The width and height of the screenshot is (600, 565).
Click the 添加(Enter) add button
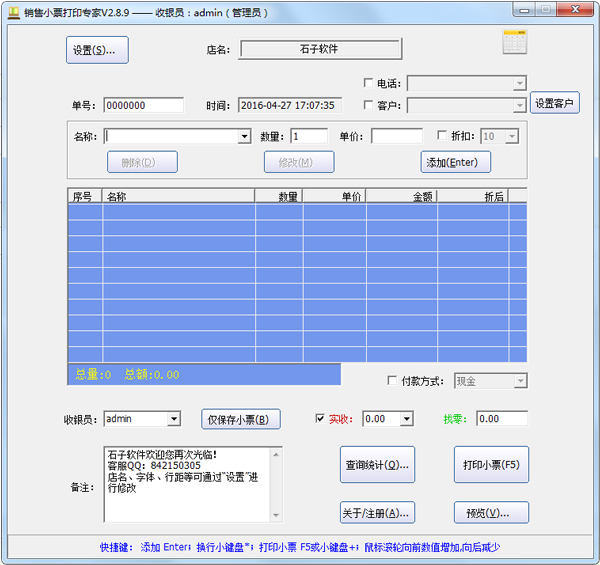[x=455, y=162]
